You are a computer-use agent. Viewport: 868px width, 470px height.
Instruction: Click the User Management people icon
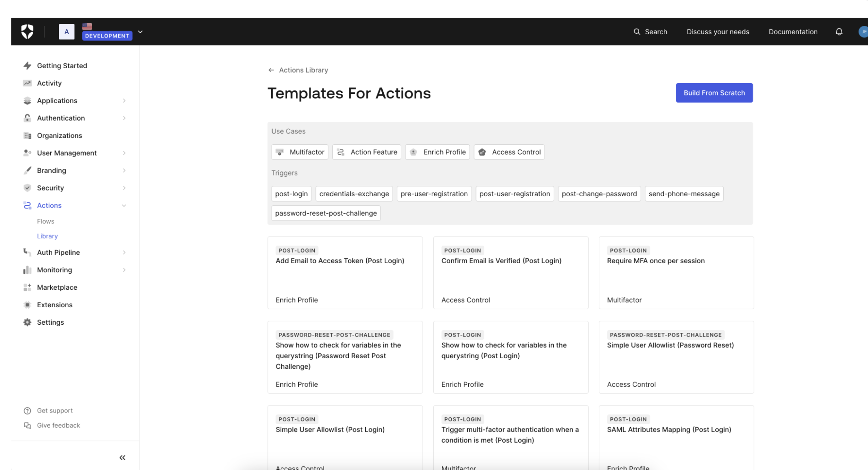pyautogui.click(x=27, y=153)
